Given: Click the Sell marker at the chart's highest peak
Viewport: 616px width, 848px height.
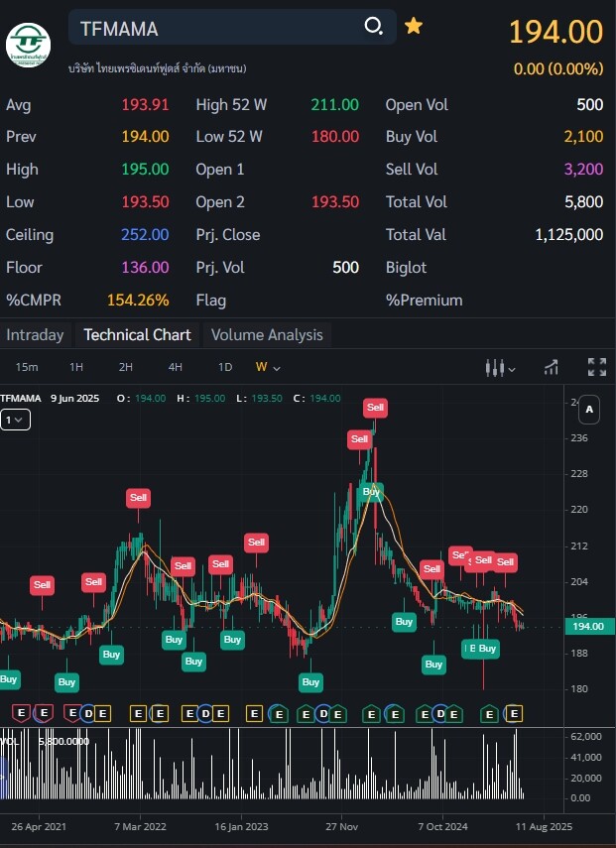Looking at the screenshot, I should [x=375, y=408].
